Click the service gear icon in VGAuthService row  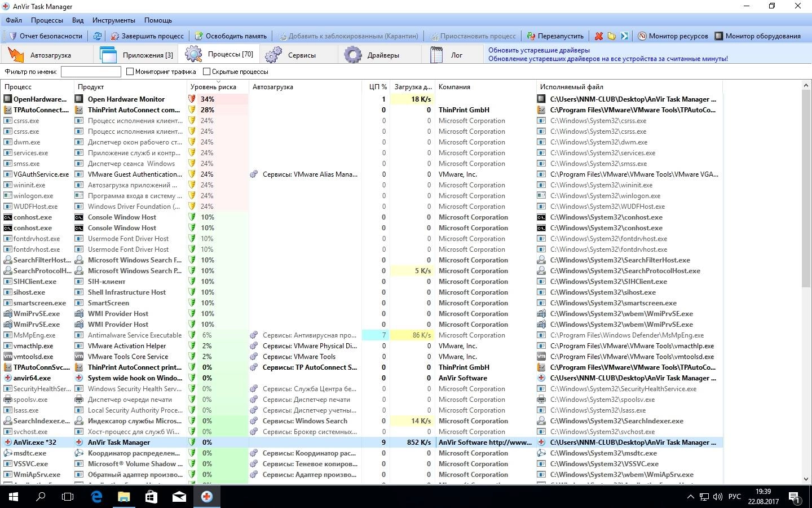point(254,174)
